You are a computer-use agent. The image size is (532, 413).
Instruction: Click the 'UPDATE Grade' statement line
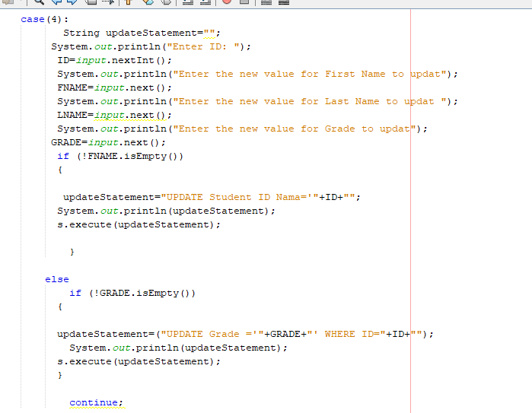(x=245, y=335)
